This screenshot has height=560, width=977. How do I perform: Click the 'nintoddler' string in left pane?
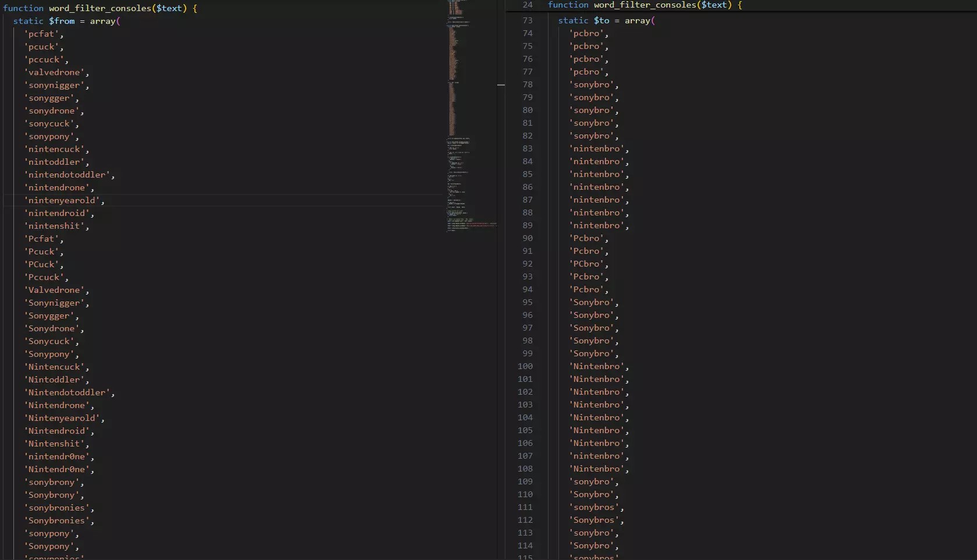click(x=54, y=162)
